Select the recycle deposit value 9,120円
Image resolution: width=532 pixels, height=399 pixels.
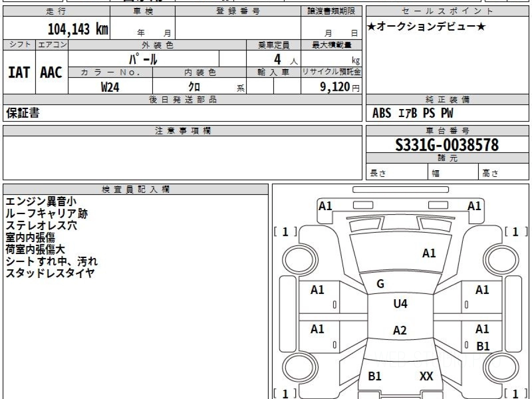pyautogui.click(x=340, y=87)
